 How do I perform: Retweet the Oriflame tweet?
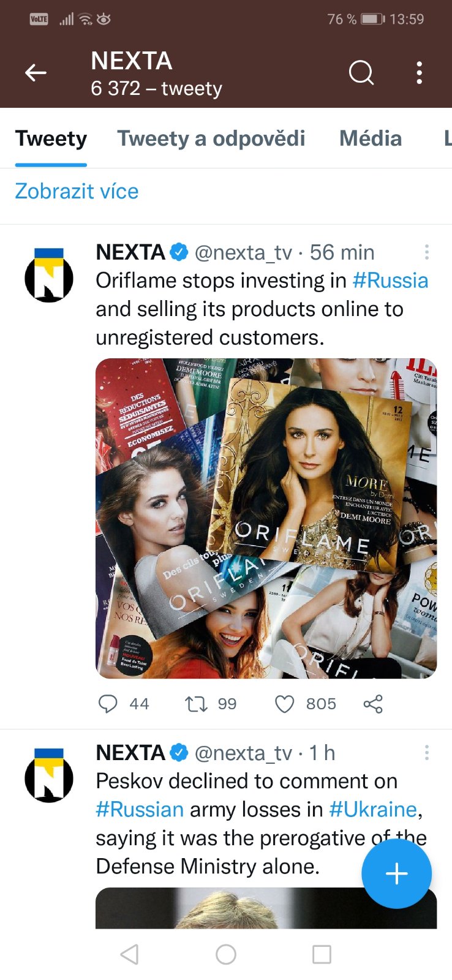pos(197,704)
